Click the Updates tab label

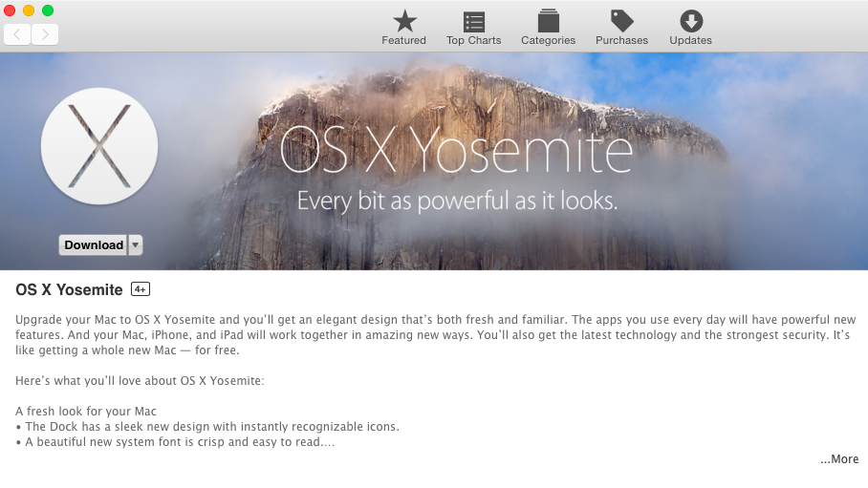pos(691,40)
